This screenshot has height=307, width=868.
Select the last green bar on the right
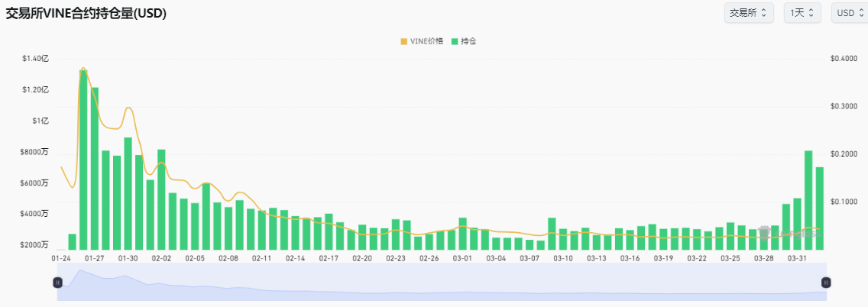pos(819,208)
